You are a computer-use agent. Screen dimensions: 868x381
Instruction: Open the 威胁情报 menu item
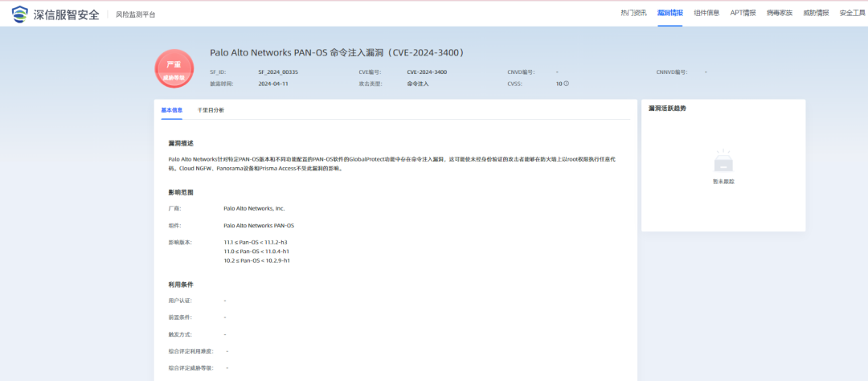coord(816,14)
